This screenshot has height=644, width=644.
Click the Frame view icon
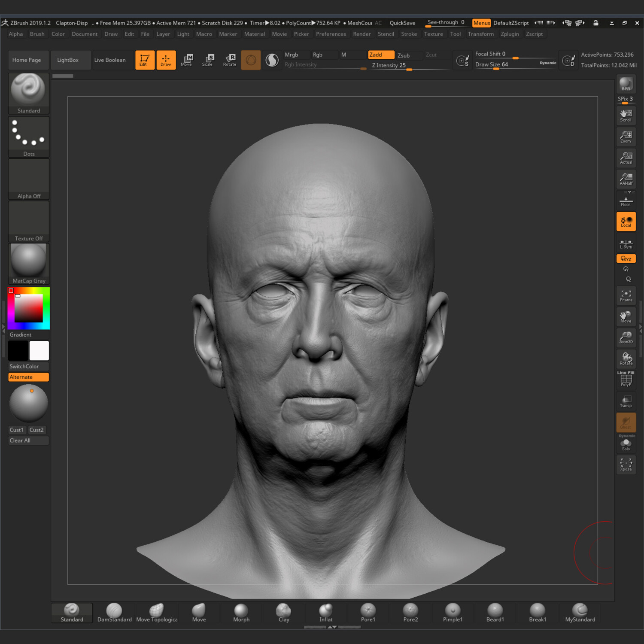pyautogui.click(x=626, y=295)
